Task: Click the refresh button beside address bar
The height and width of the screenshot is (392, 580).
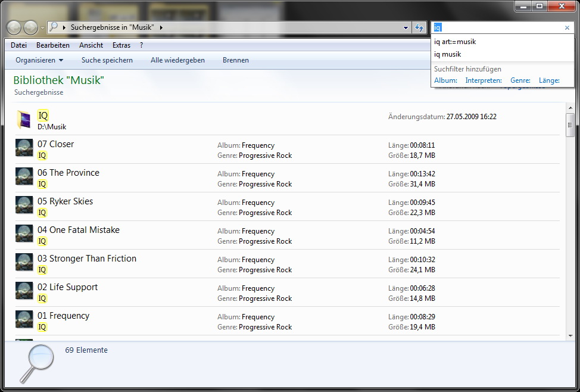Action: 419,27
